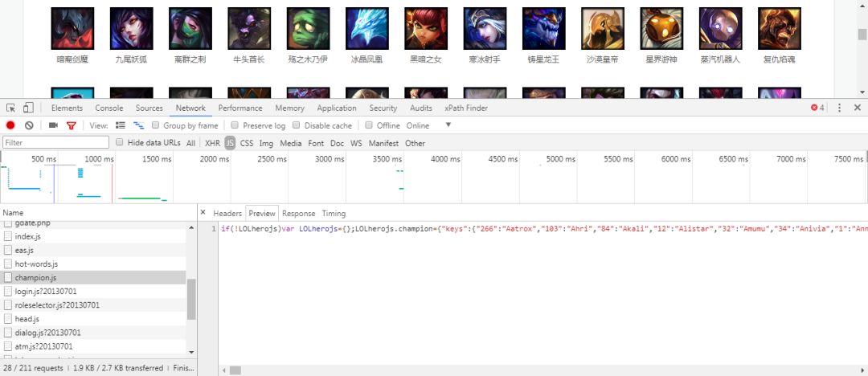Switch to the Memory tab

pos(289,108)
